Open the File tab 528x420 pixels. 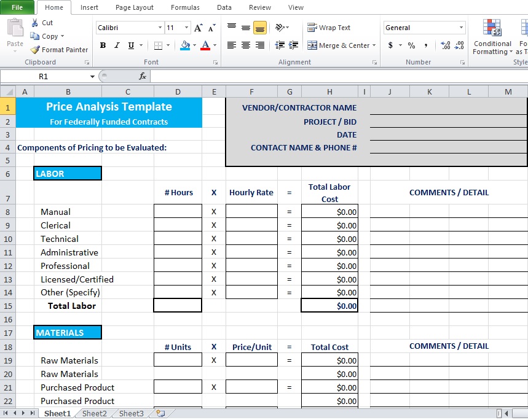pyautogui.click(x=17, y=7)
